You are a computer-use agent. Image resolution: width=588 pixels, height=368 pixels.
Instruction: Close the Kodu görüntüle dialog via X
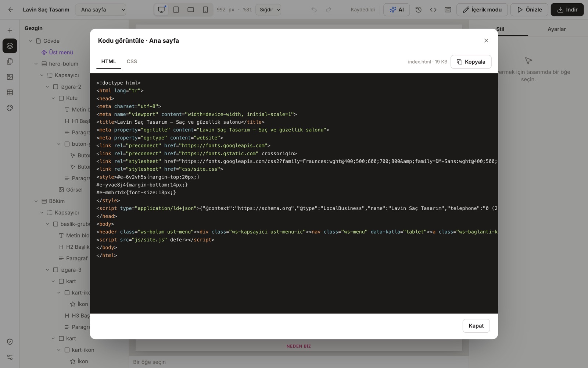point(486,40)
